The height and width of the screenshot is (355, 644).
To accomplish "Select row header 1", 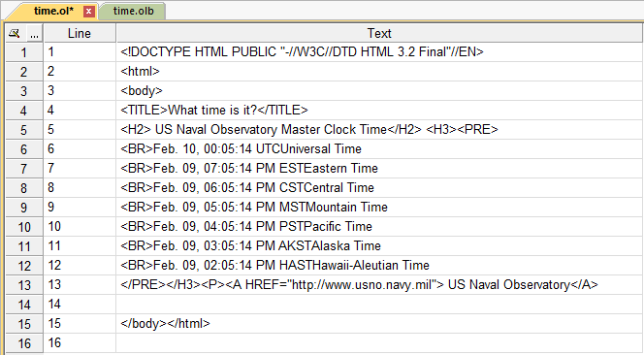I will [x=24, y=52].
